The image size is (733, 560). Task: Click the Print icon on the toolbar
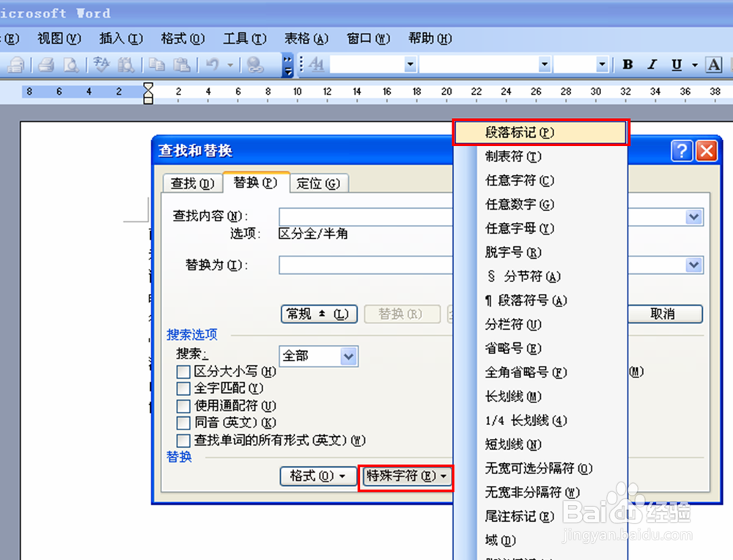tap(44, 65)
